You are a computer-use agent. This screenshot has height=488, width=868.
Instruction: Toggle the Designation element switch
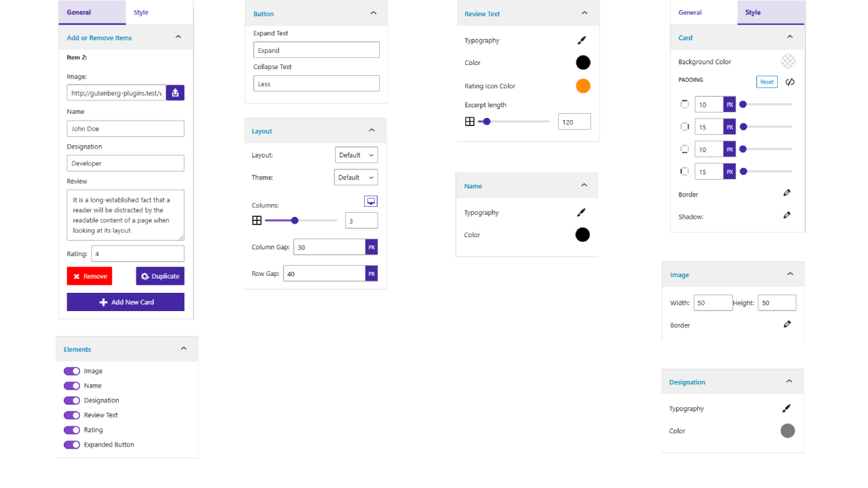72,401
